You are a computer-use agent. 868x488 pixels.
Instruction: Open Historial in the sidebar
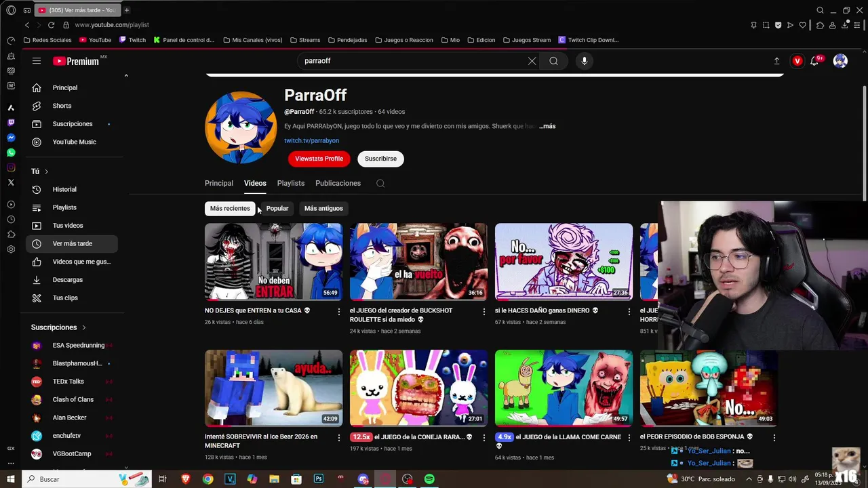(72, 189)
